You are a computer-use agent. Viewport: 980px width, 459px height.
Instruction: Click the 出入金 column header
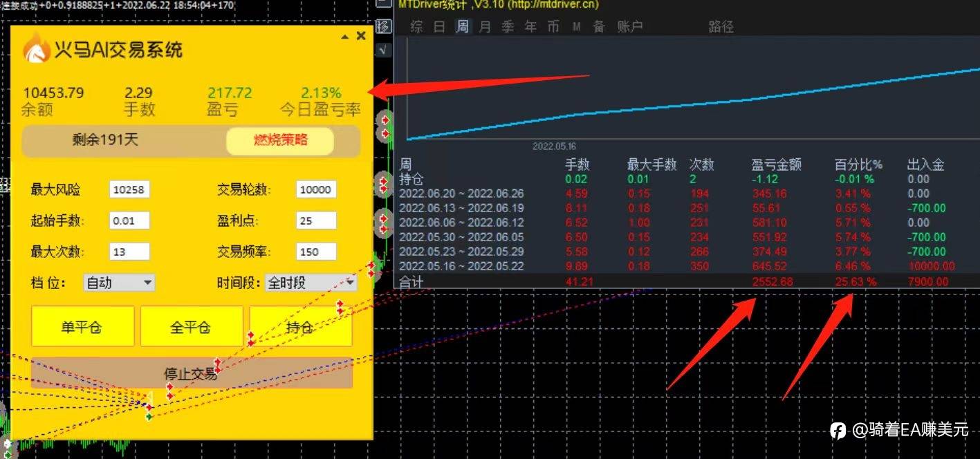(x=925, y=165)
